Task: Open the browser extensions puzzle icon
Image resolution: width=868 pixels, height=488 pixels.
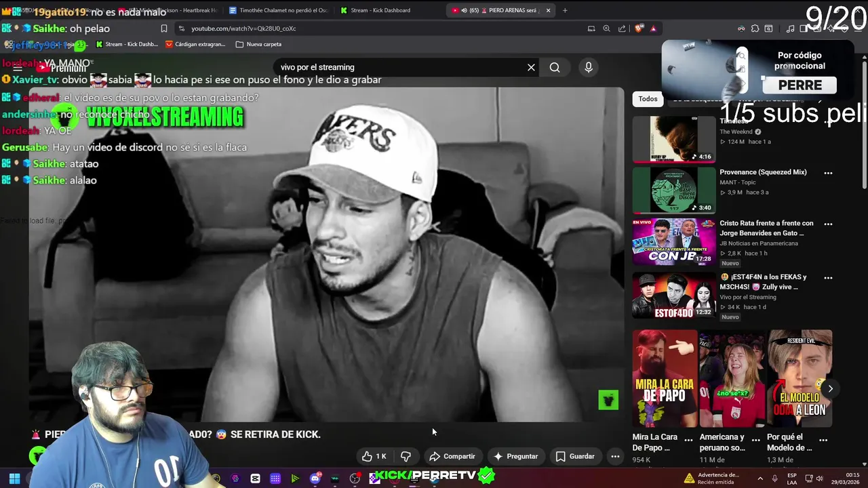Action: [x=755, y=28]
